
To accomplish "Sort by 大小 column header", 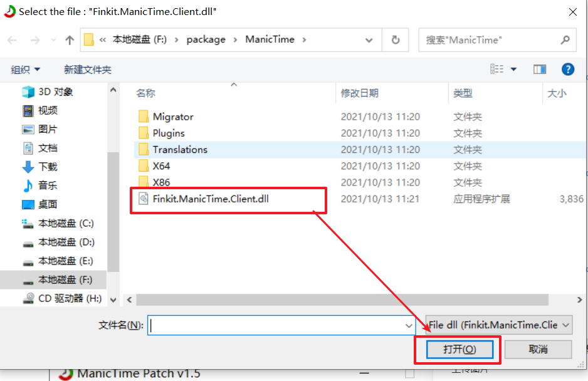I will [x=557, y=93].
